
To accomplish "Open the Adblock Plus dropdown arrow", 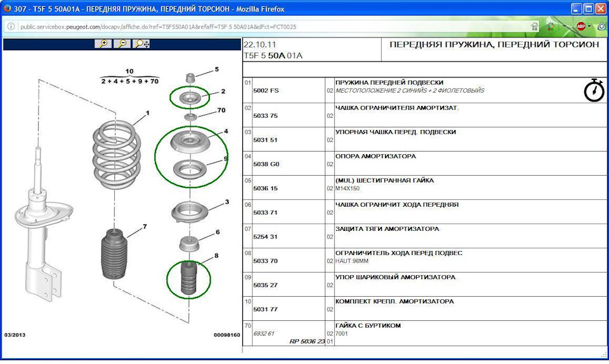I will (x=589, y=27).
